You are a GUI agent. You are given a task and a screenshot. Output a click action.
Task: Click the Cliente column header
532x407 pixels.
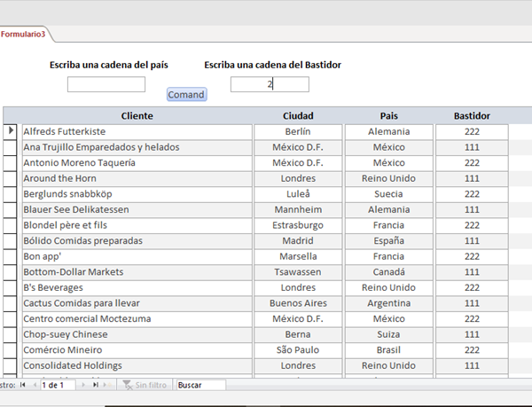[137, 115]
